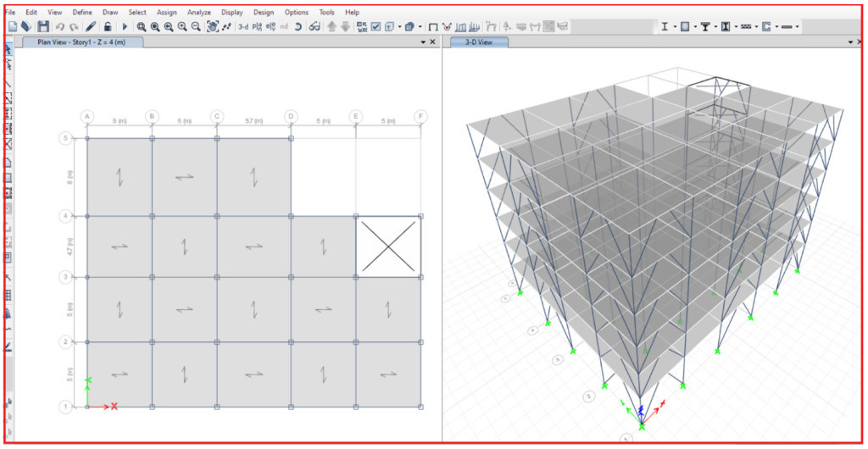Image resolution: width=868 pixels, height=449 pixels.
Task: Open the Analyze menu
Action: 199,12
